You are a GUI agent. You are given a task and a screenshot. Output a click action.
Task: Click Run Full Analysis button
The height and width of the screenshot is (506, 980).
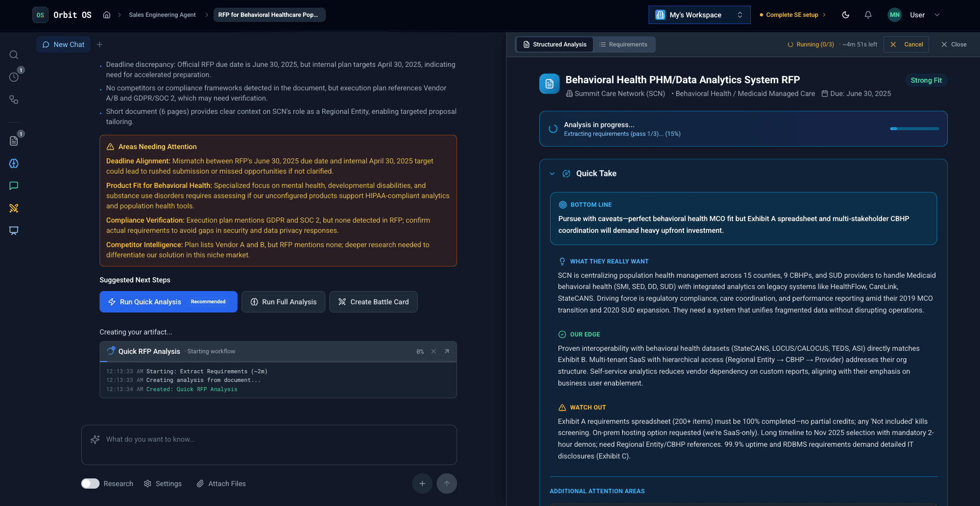[x=283, y=302]
